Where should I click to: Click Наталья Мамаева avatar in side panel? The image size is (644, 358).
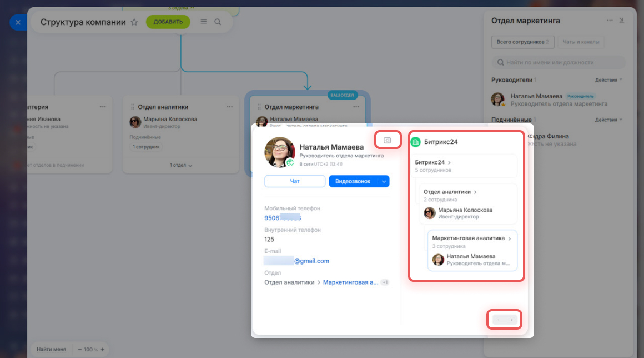pyautogui.click(x=498, y=100)
